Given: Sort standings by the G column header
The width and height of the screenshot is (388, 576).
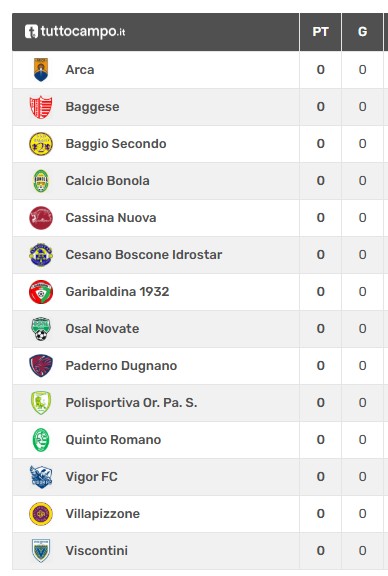Looking at the screenshot, I should 362,32.
